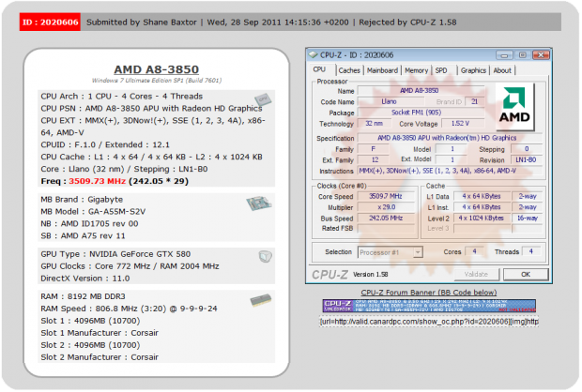Switch to the Graphics tab
This screenshot has height=392, width=582.
473,70
